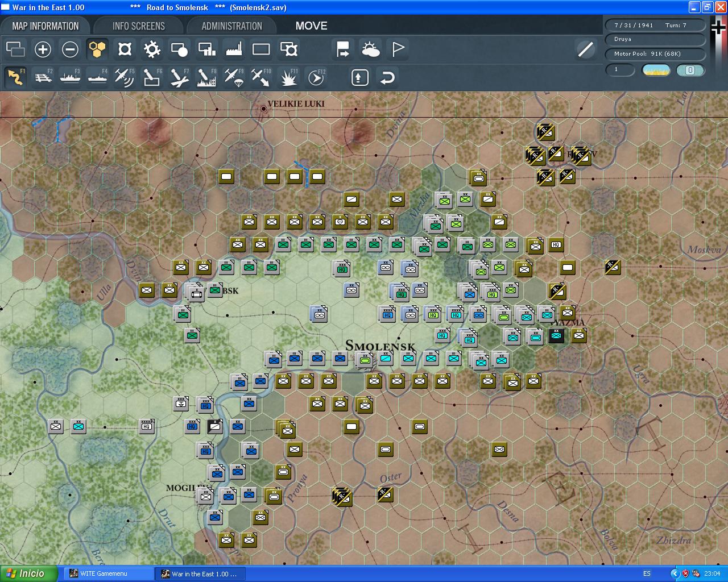The image size is (728, 582).
Task: Toggle the rectangle with gear-square icon
Action: pyautogui.click(x=289, y=49)
